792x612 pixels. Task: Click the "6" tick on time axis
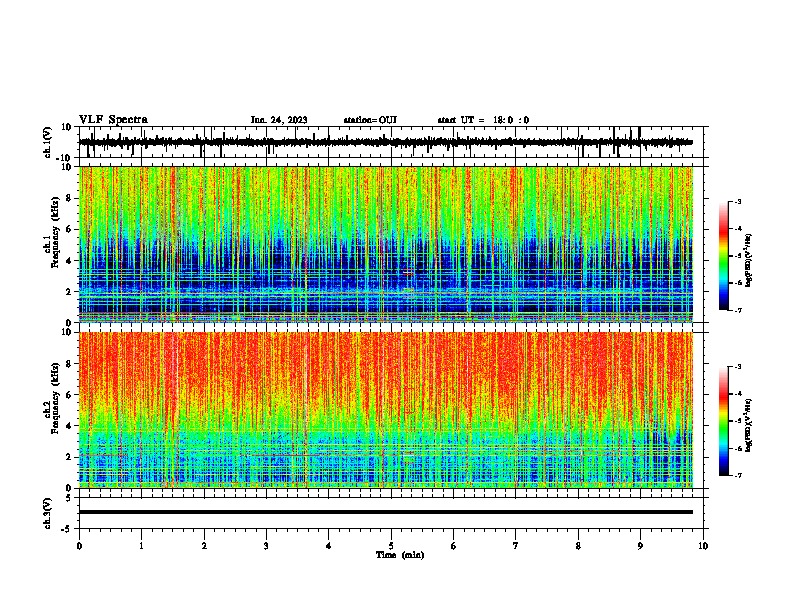(454, 546)
